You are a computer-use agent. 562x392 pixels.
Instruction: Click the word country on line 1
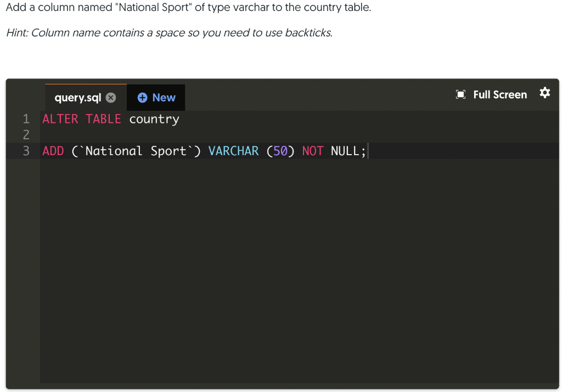[154, 118]
